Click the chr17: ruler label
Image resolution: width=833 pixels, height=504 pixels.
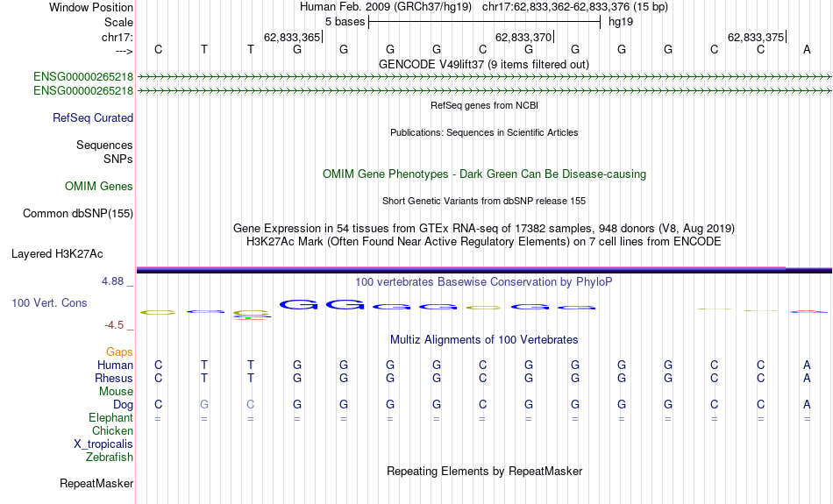pyautogui.click(x=117, y=37)
